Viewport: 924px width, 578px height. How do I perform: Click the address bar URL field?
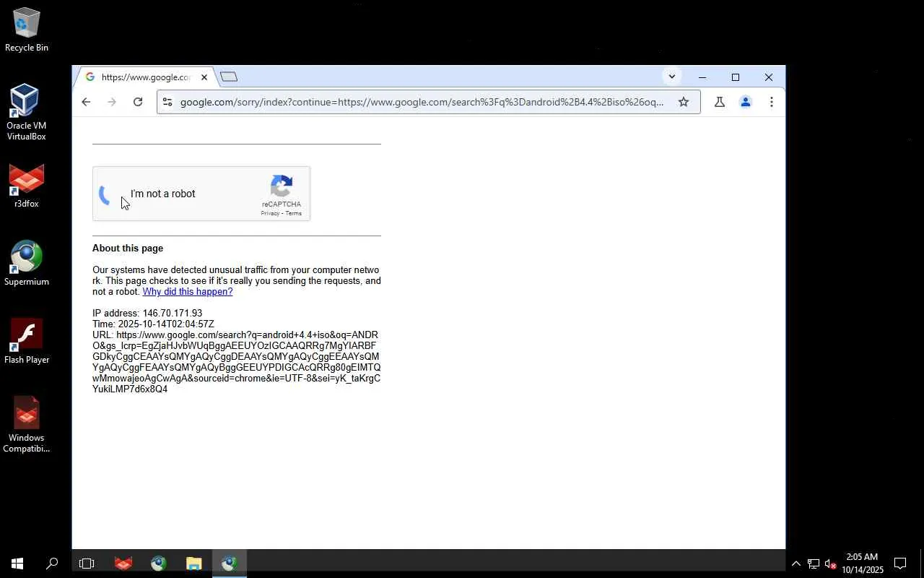pyautogui.click(x=422, y=102)
